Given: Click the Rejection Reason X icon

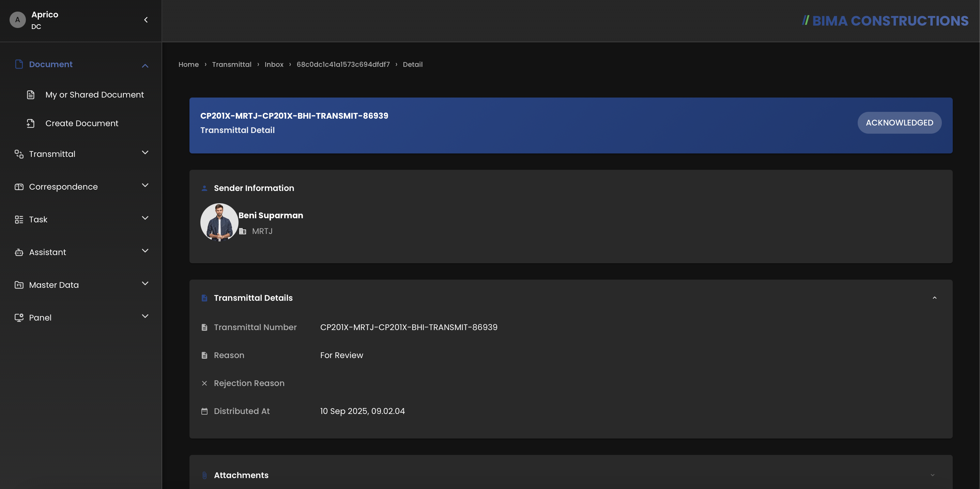Looking at the screenshot, I should click(204, 383).
